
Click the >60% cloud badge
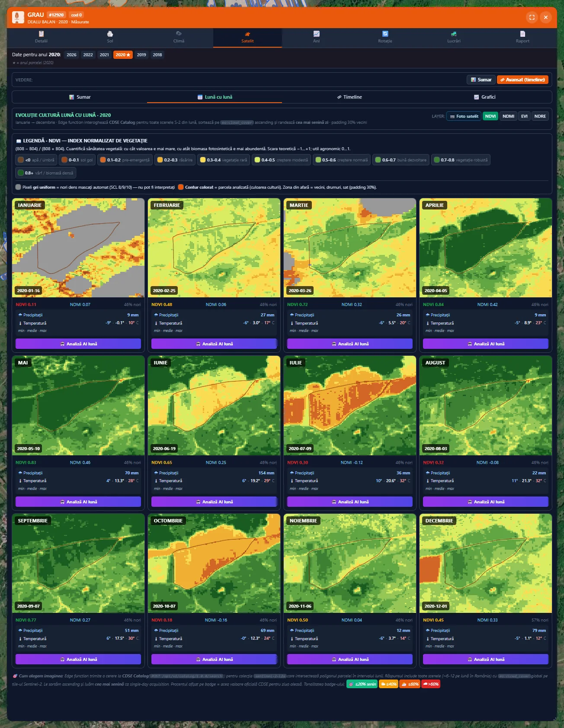431,684
